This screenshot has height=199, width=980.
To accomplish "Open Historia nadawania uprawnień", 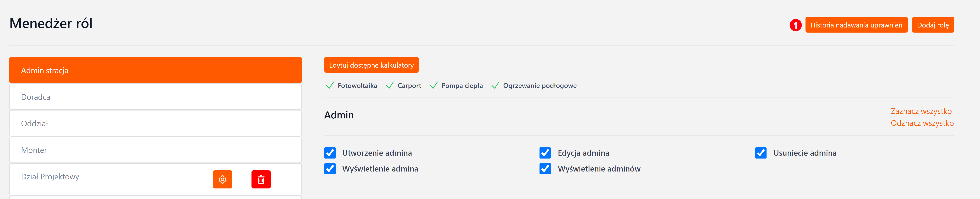I will point(856,25).
